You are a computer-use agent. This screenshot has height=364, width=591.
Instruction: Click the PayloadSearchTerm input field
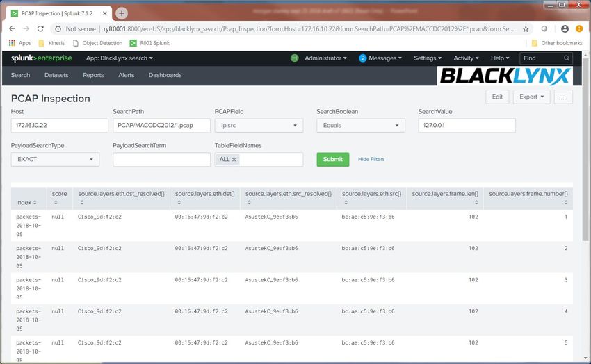pos(161,159)
